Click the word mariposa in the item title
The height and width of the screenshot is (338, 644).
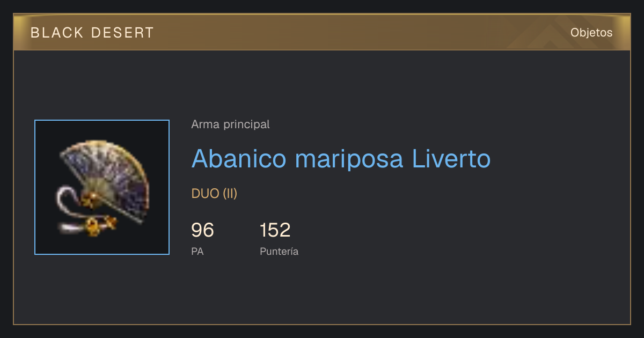(349, 160)
